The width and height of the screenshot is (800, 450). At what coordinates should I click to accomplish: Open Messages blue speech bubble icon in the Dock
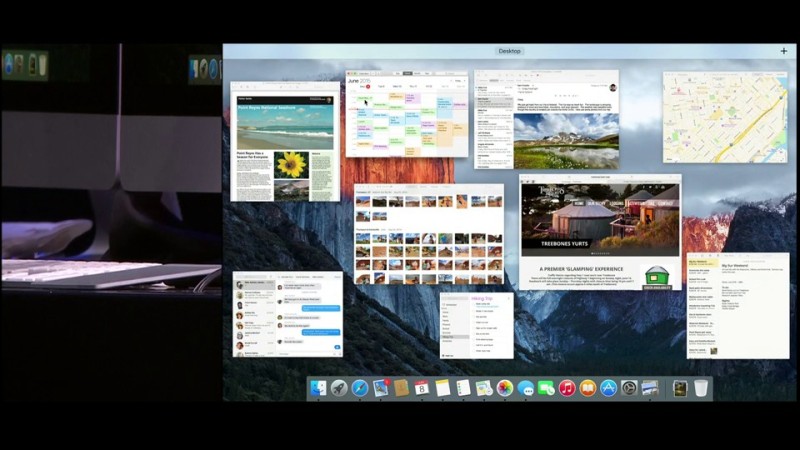pos(526,388)
